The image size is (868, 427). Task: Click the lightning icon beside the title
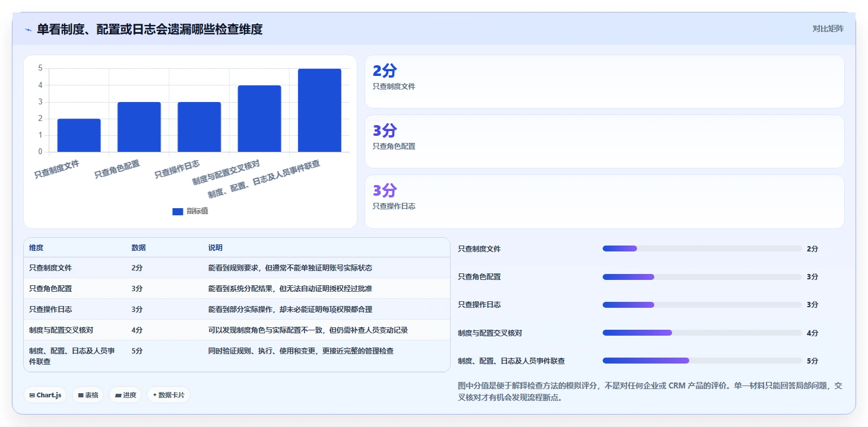click(28, 30)
